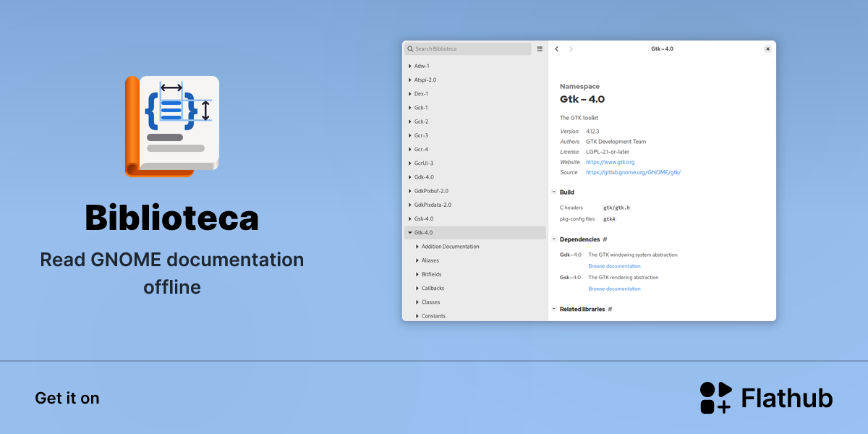The image size is (868, 434).
Task: Select the Gdk-4.0 row label
Action: (424, 177)
